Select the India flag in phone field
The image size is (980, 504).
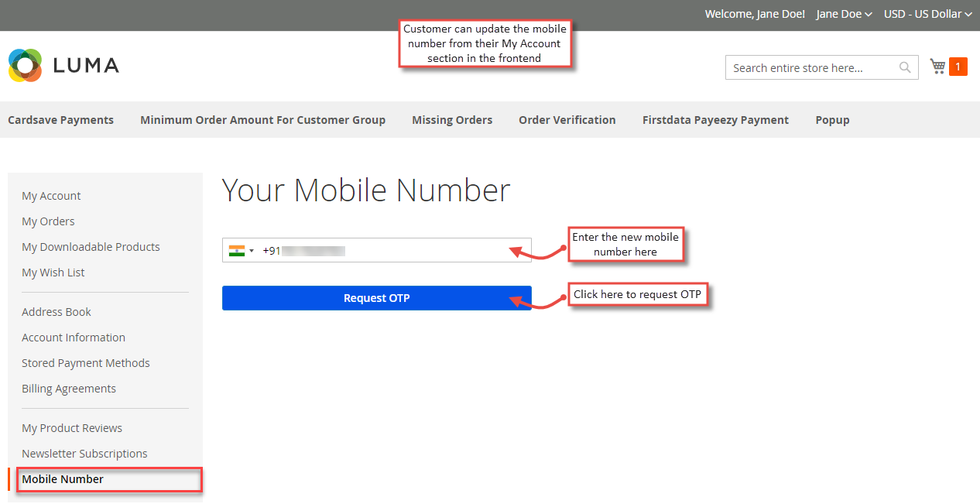coord(236,249)
